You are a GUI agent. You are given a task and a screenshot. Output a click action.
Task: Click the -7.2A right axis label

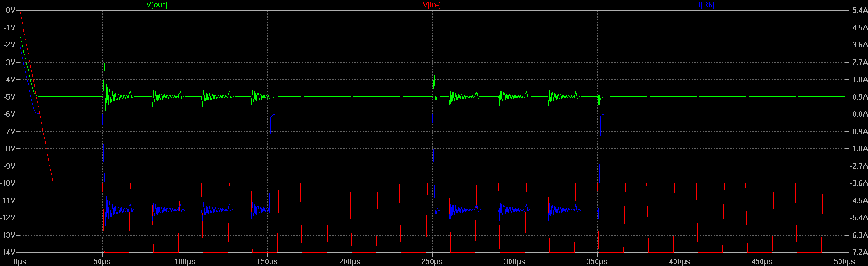pyautogui.click(x=859, y=252)
